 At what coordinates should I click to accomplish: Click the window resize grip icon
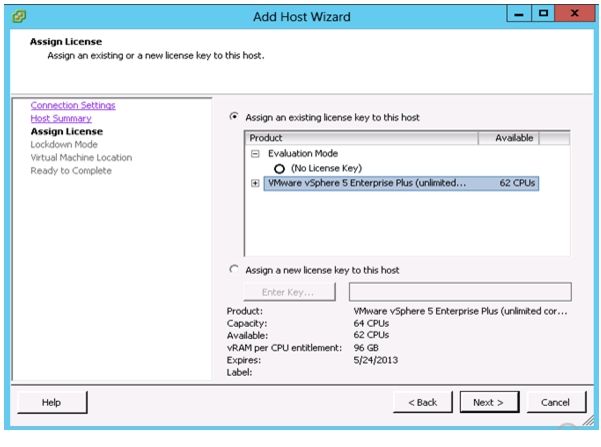tap(588, 421)
